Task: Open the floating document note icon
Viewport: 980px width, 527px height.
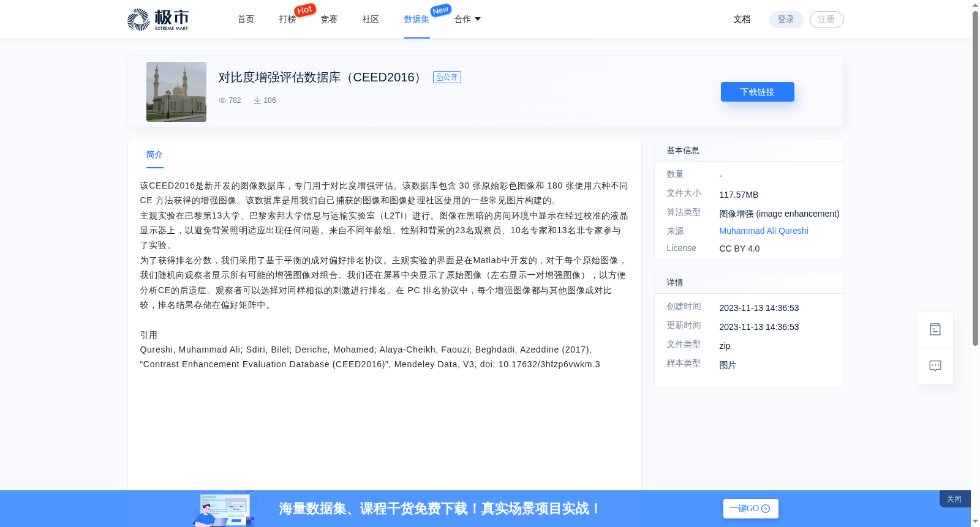Action: [x=935, y=329]
